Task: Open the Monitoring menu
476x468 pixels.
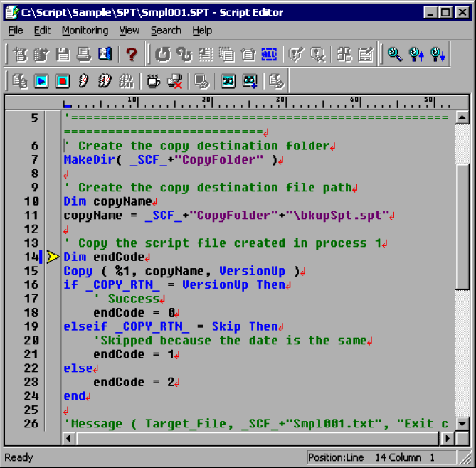Action: coord(85,31)
